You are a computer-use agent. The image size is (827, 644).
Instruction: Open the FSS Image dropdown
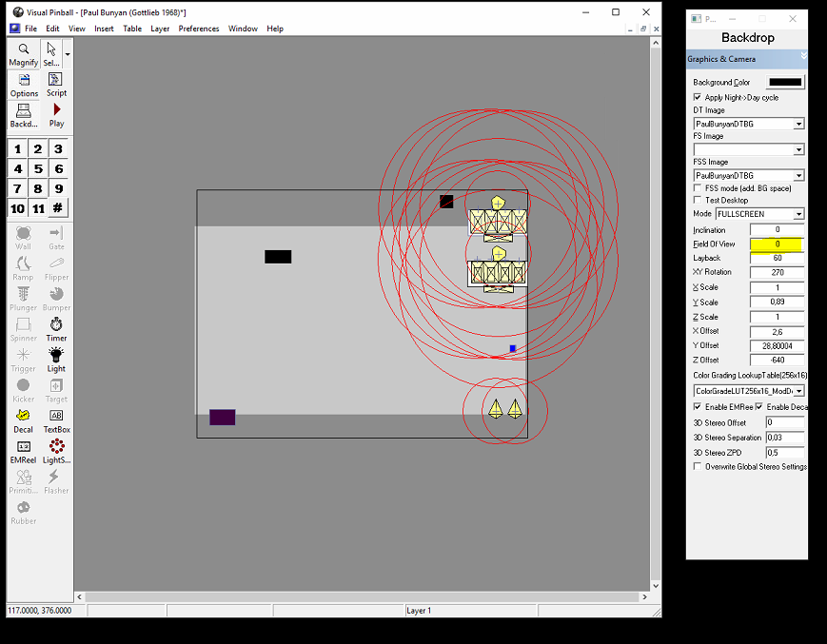pos(799,175)
